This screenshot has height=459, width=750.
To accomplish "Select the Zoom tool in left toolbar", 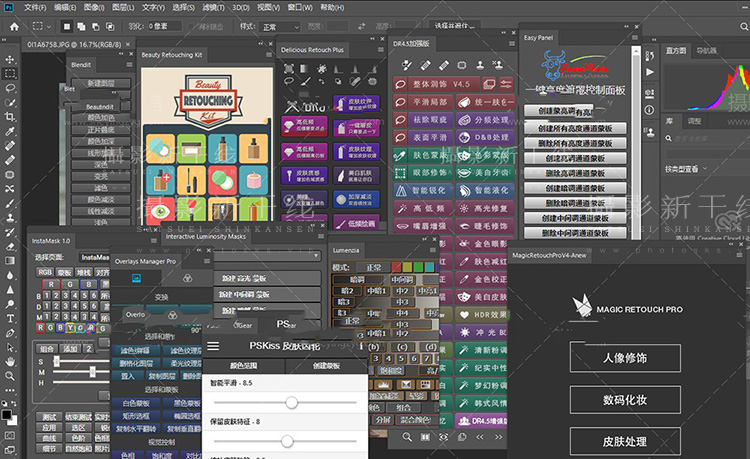I will coord(10,376).
